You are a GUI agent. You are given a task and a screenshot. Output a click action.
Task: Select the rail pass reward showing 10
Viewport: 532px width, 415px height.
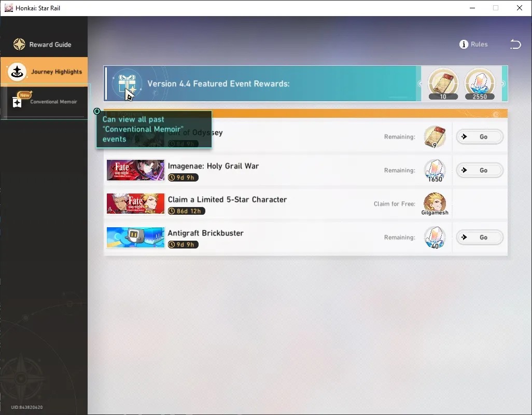click(x=443, y=84)
